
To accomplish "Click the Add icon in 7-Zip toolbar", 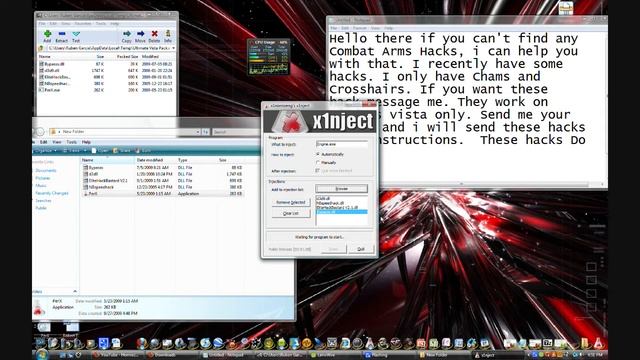I will tap(47, 34).
